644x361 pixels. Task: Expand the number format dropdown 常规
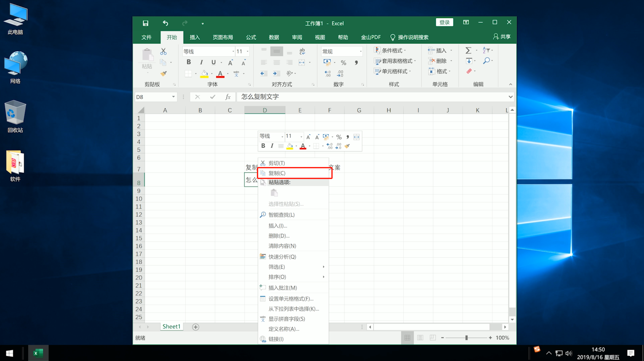[361, 51]
